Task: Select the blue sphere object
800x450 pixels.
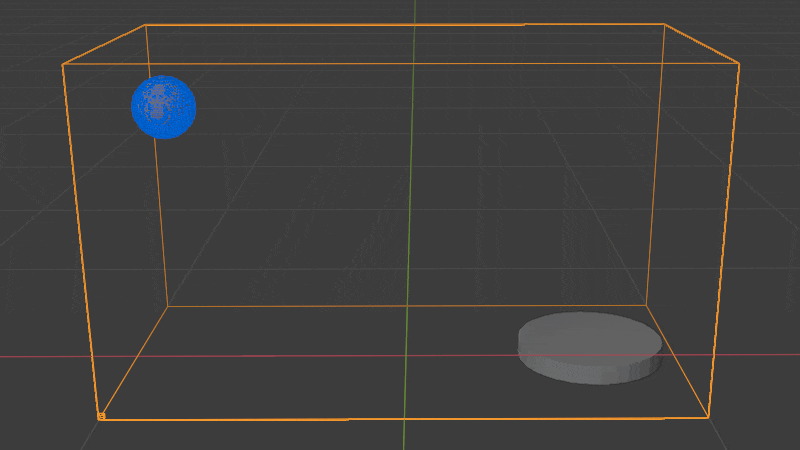Action: [x=163, y=107]
